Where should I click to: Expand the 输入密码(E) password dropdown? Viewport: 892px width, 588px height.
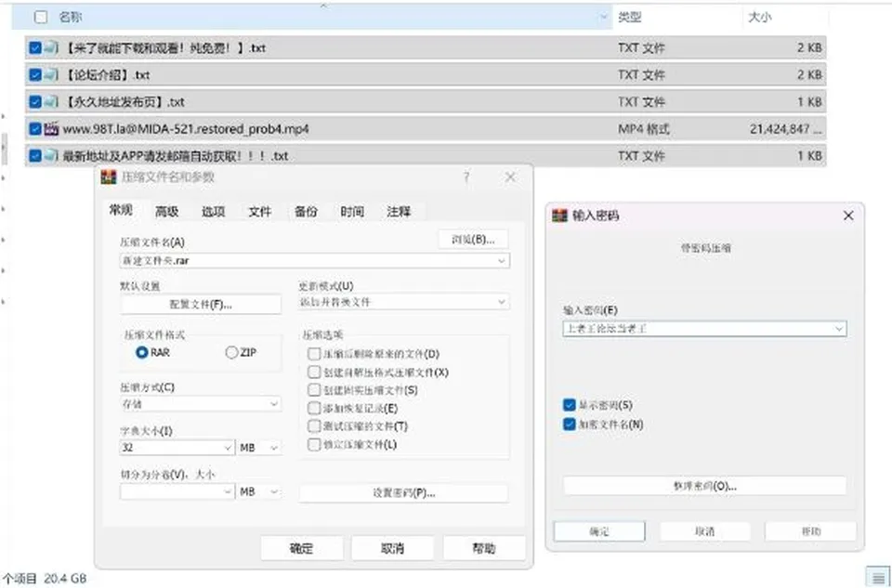pos(838,329)
